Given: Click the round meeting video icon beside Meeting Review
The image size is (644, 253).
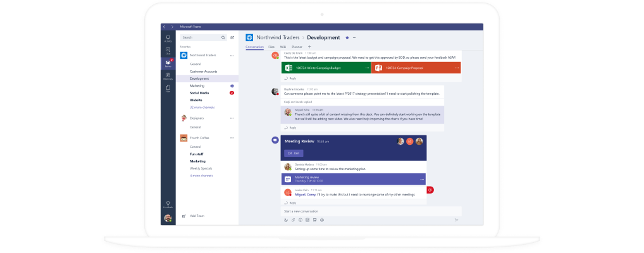Looking at the screenshot, I should pos(275,140).
